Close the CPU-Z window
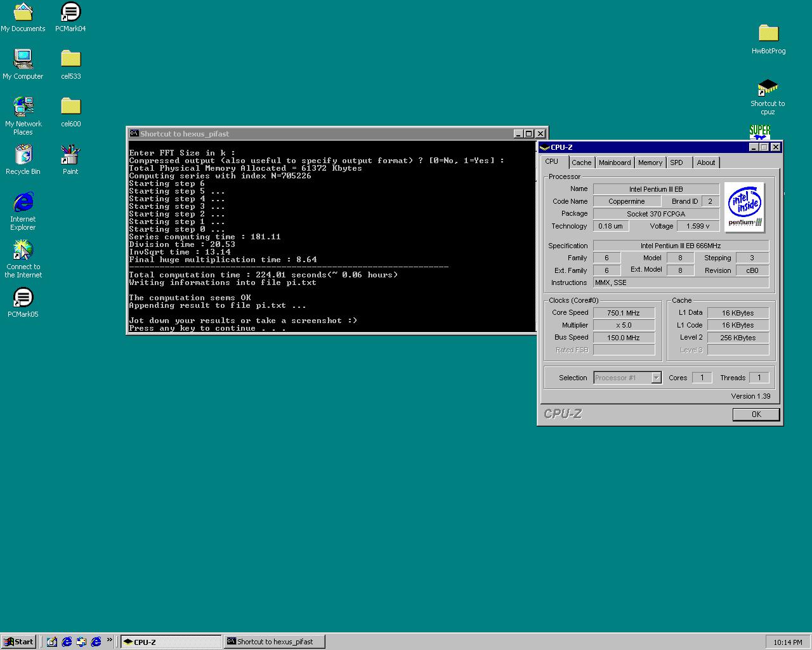 click(x=775, y=147)
